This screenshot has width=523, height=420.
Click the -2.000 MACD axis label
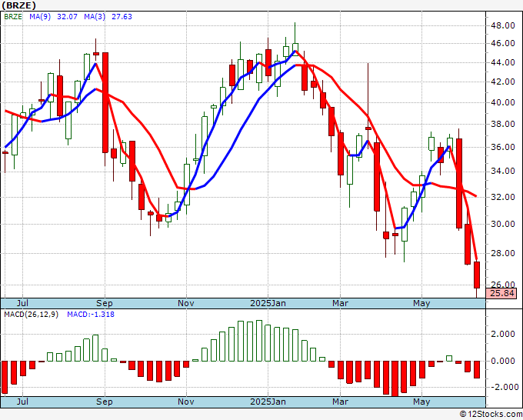point(503,387)
